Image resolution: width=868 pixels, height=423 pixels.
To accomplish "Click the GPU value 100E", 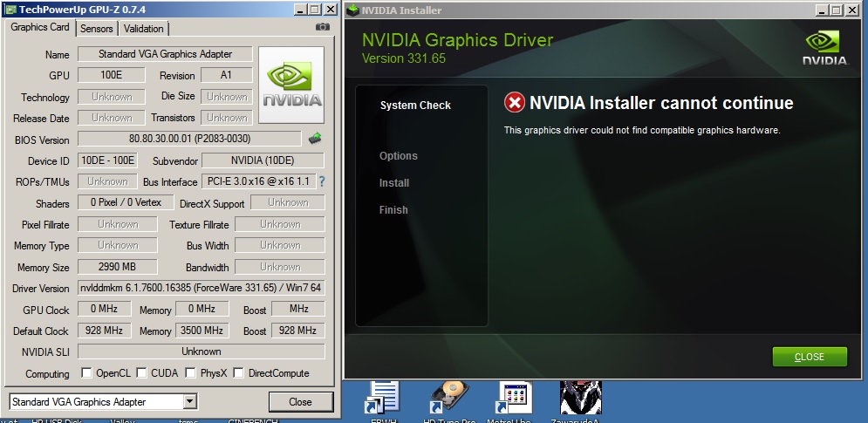I will pyautogui.click(x=112, y=75).
